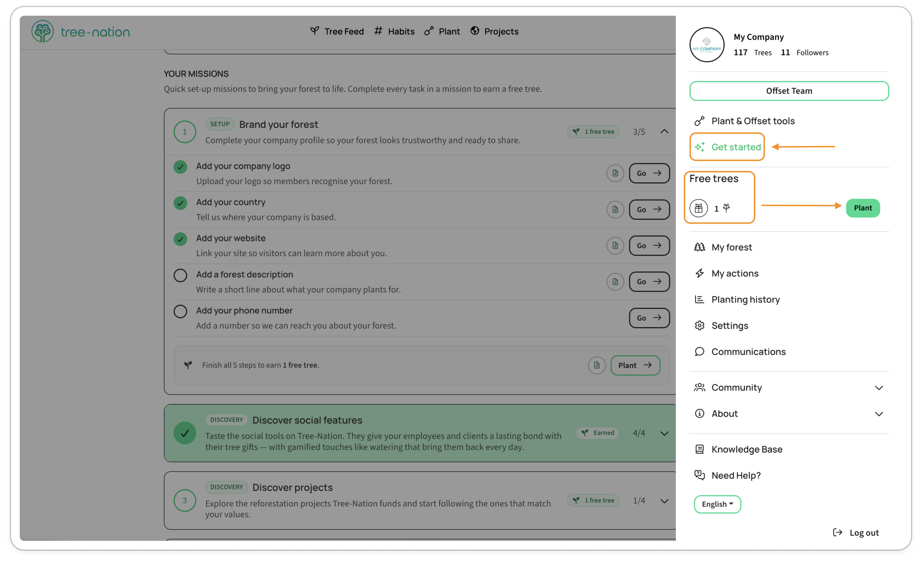This screenshot has height=561, width=924.
Task: Click the My forest trees icon
Action: 699,247
